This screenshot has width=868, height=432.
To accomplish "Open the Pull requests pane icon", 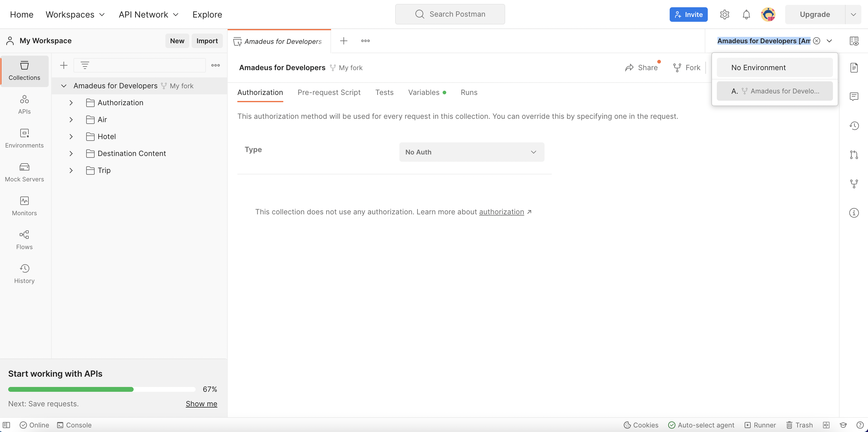I will 854,155.
